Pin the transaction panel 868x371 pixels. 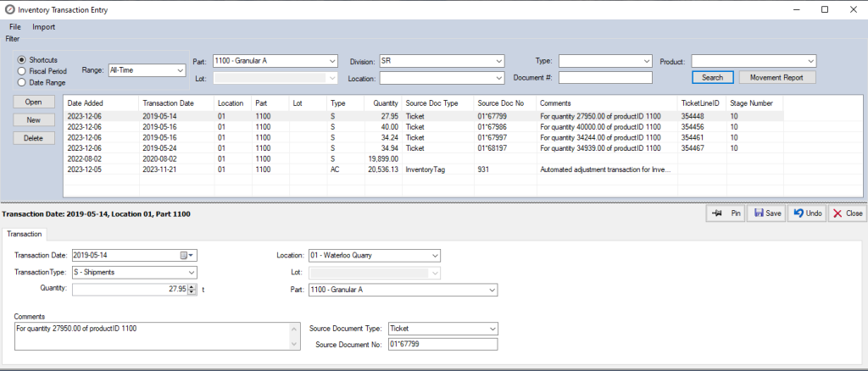[726, 213]
